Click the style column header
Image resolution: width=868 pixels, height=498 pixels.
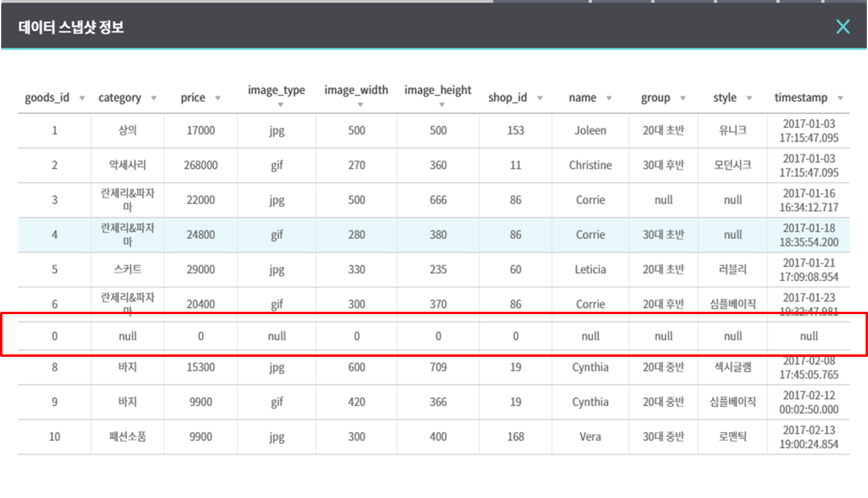coord(725,98)
